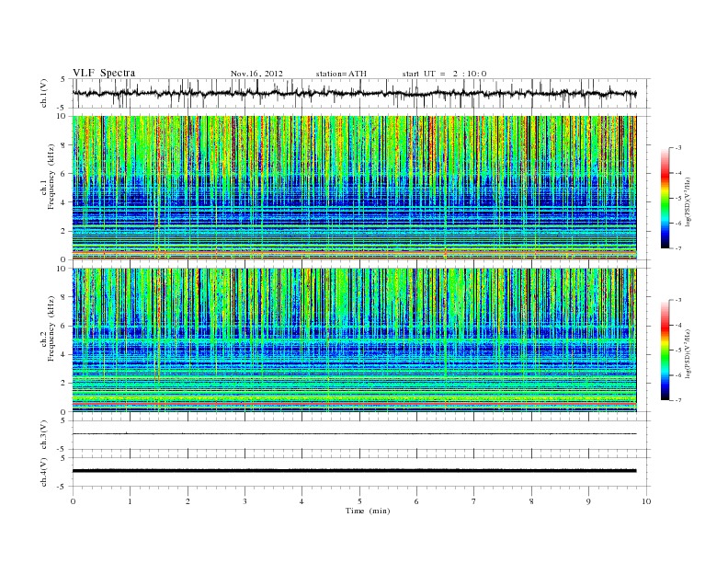Click the ch.2 color bar log(PSD) label
This screenshot has width=728, height=563.
pos(689,353)
